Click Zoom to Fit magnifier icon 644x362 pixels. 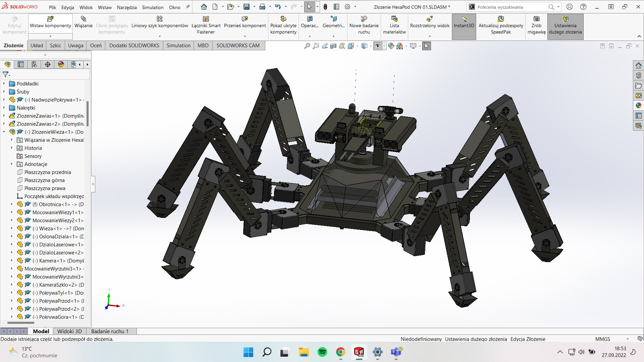(x=307, y=46)
